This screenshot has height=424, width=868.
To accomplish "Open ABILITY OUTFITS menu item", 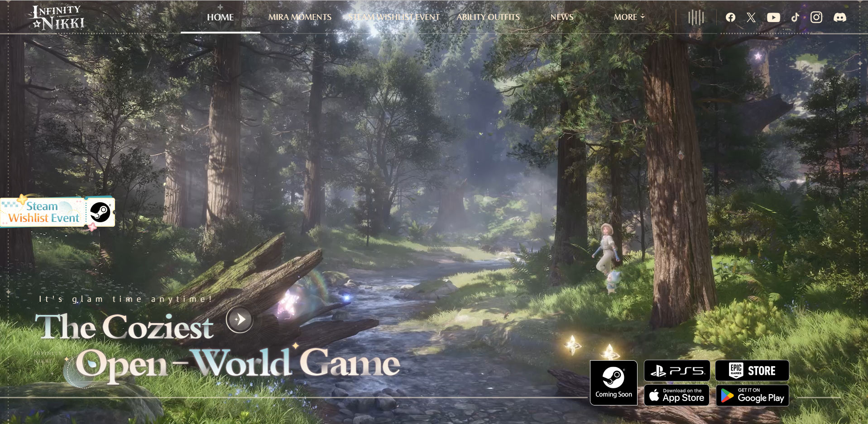I will (x=488, y=17).
